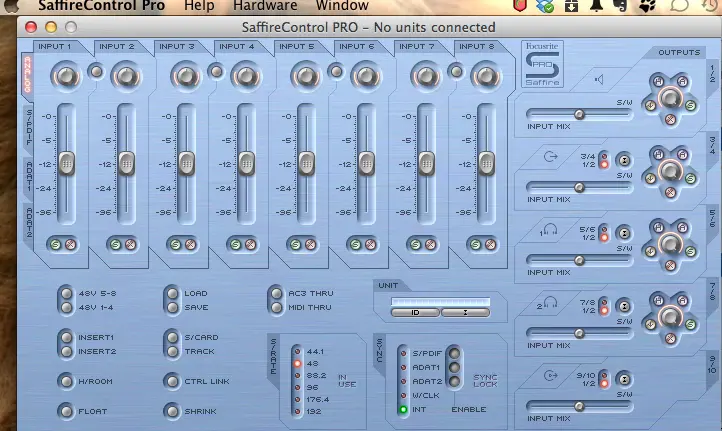Set sync source to S/PDIF

(x=403, y=354)
